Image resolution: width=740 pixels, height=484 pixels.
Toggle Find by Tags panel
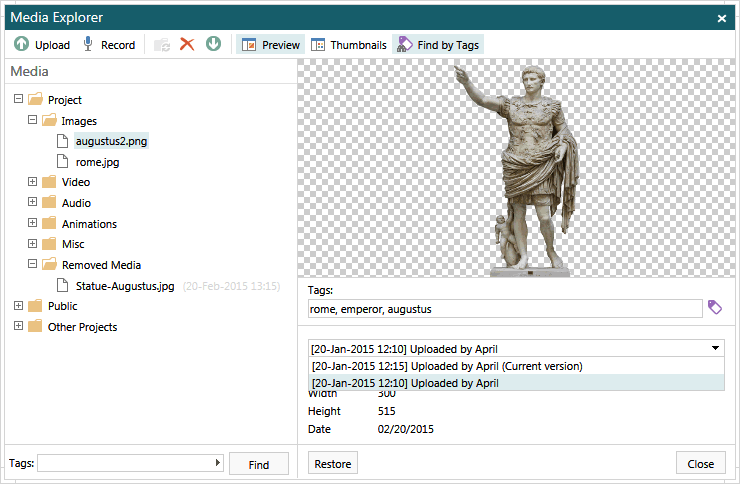coord(438,45)
